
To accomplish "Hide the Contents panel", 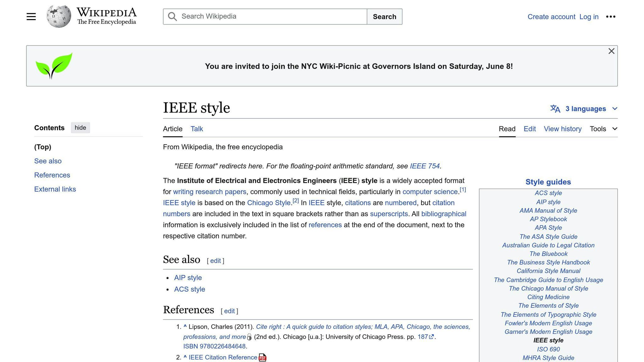I will tap(80, 128).
